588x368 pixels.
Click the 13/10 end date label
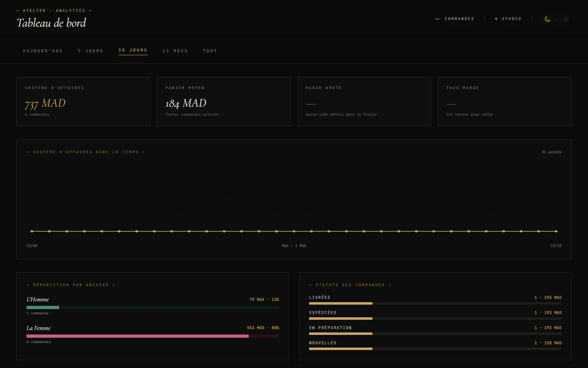click(x=556, y=246)
